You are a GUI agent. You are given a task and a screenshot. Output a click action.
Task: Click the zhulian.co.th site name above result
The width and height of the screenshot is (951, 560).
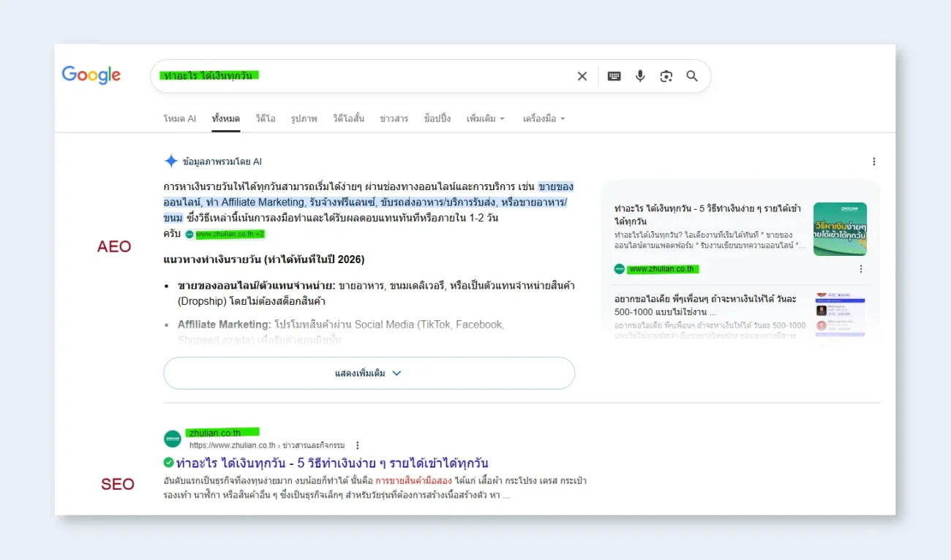(214, 433)
